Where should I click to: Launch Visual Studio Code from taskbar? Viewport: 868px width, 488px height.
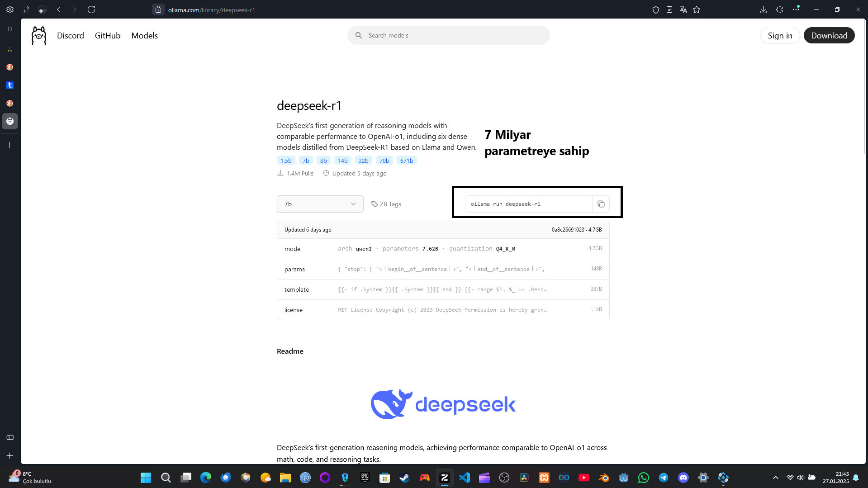[x=465, y=478]
